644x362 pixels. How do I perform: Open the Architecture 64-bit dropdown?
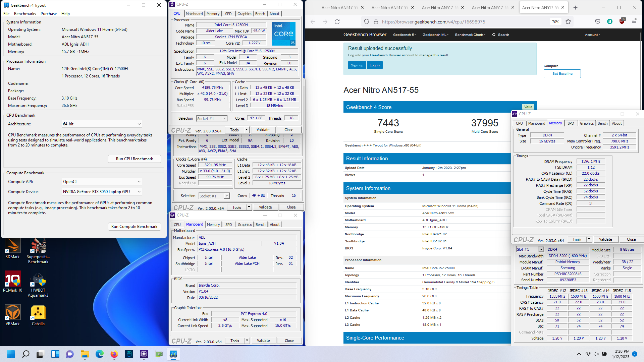coord(102,124)
